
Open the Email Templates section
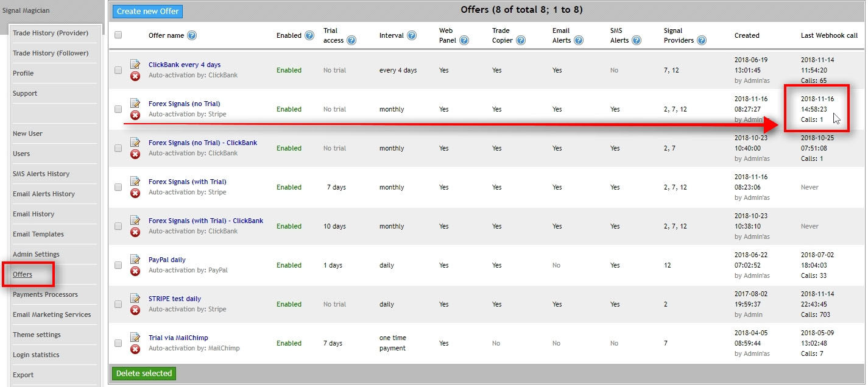[37, 234]
